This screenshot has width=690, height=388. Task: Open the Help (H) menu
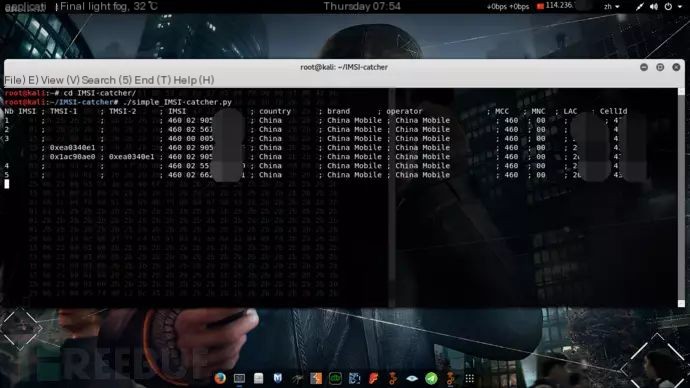tap(194, 80)
